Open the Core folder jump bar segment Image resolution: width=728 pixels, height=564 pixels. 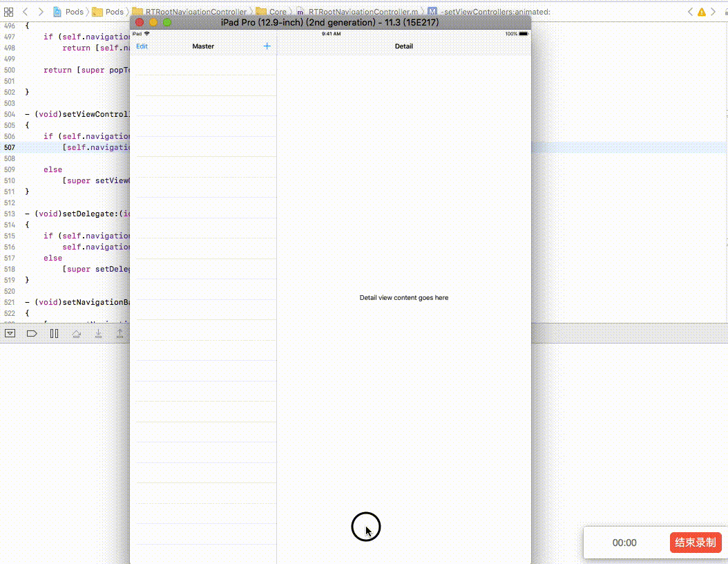click(271, 12)
